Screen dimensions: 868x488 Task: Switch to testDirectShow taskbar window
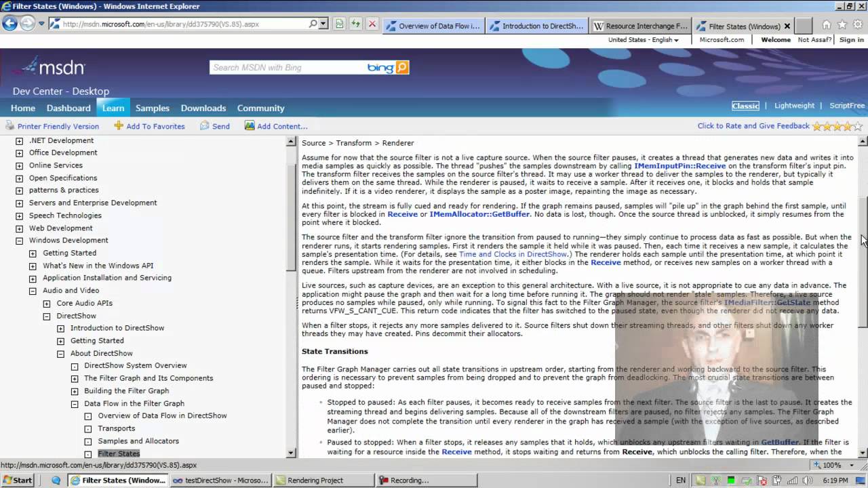[220, 480]
